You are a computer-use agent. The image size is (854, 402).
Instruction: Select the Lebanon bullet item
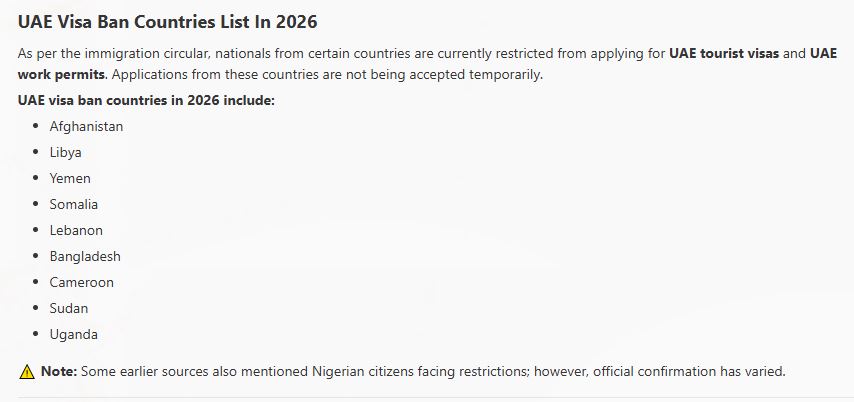[76, 230]
